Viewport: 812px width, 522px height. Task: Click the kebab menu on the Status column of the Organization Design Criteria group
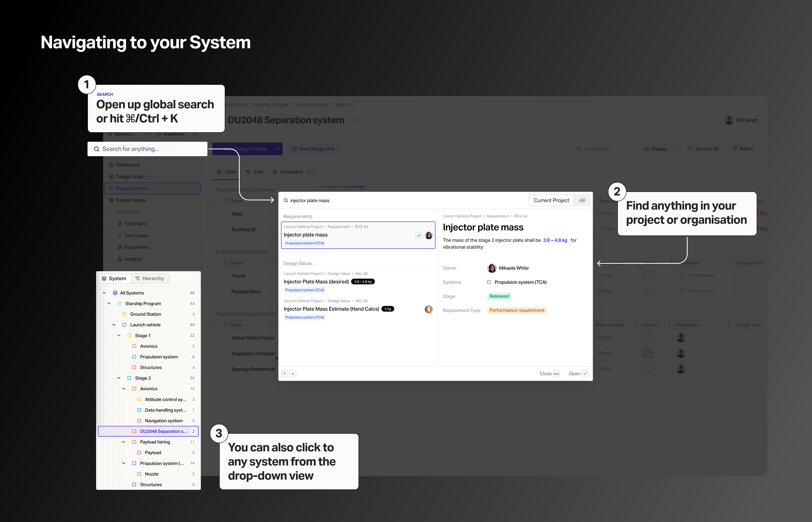pyautogui.click(x=669, y=325)
